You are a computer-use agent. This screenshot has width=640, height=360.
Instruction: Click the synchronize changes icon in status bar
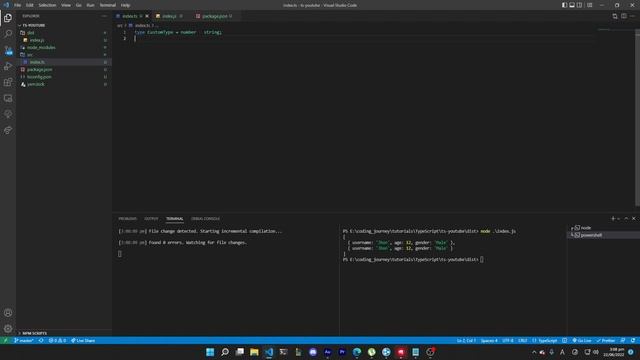click(x=41, y=340)
